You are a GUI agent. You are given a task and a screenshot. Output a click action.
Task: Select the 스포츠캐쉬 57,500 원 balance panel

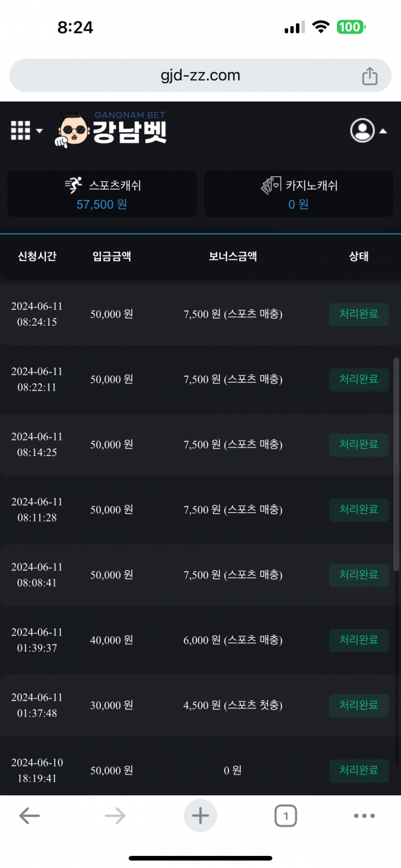click(x=102, y=194)
